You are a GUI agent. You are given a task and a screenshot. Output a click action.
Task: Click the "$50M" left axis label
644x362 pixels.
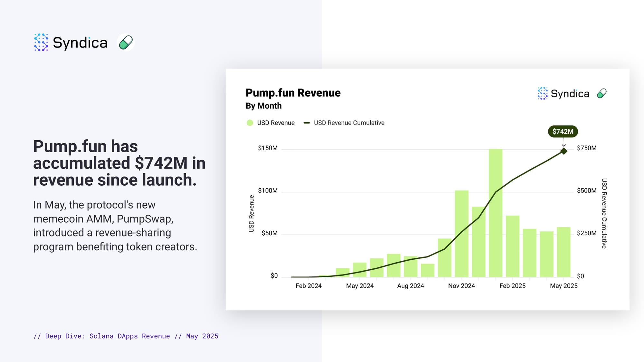[x=270, y=233]
